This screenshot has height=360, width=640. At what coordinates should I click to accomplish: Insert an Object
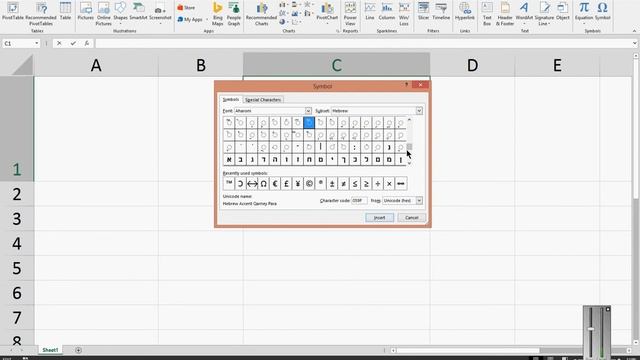coord(563,12)
